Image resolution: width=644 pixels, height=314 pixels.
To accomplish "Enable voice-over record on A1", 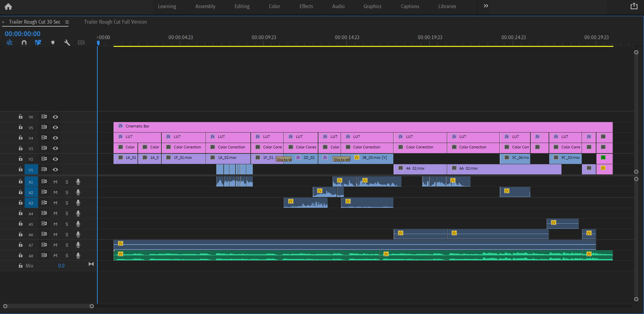I will click(78, 181).
